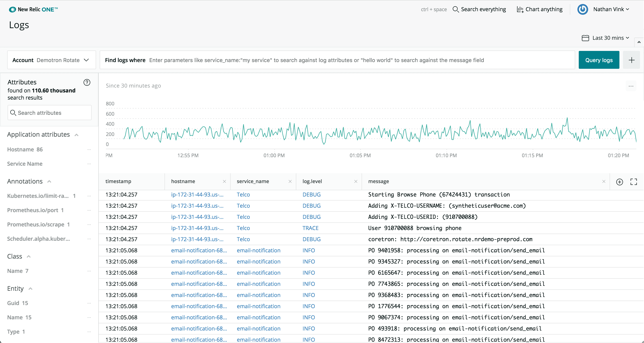The height and width of the screenshot is (343, 644).
Task: Open the Hostname attribute options ellipsis
Action: point(89,150)
